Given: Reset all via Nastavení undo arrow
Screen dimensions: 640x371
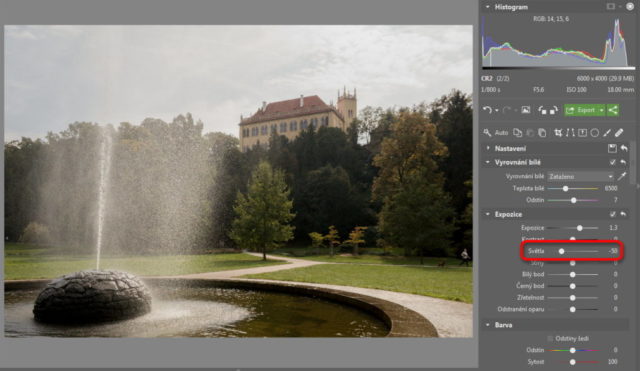Looking at the screenshot, I should point(624,149).
